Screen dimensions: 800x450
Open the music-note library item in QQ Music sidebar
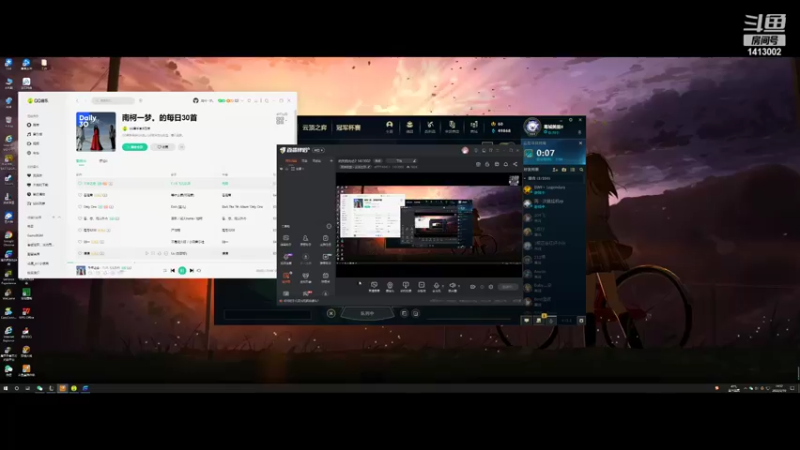click(35, 134)
